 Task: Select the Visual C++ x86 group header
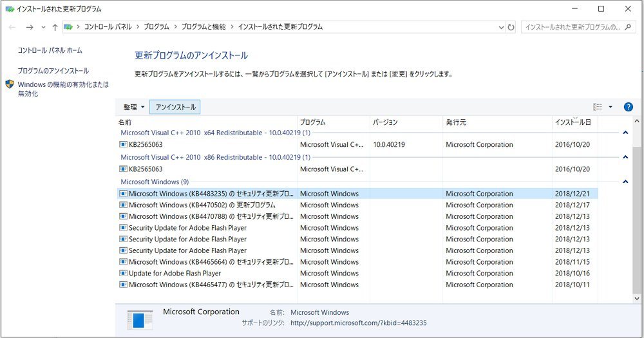pos(216,157)
